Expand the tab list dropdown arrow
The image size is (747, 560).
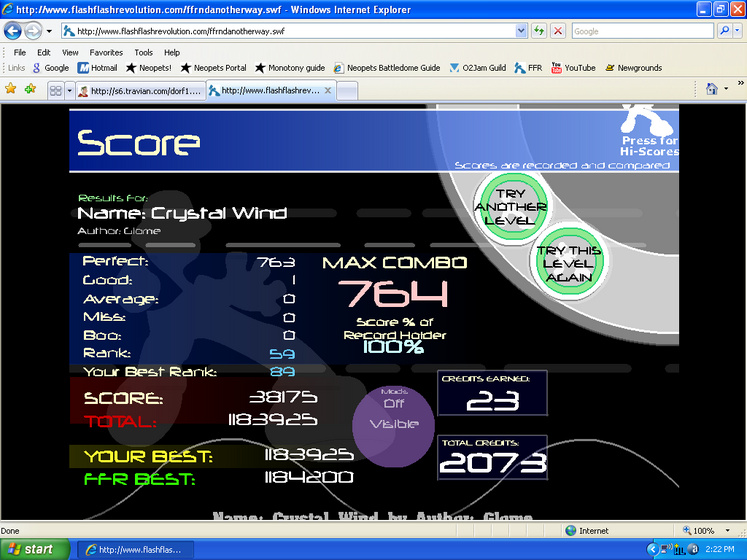click(x=70, y=91)
